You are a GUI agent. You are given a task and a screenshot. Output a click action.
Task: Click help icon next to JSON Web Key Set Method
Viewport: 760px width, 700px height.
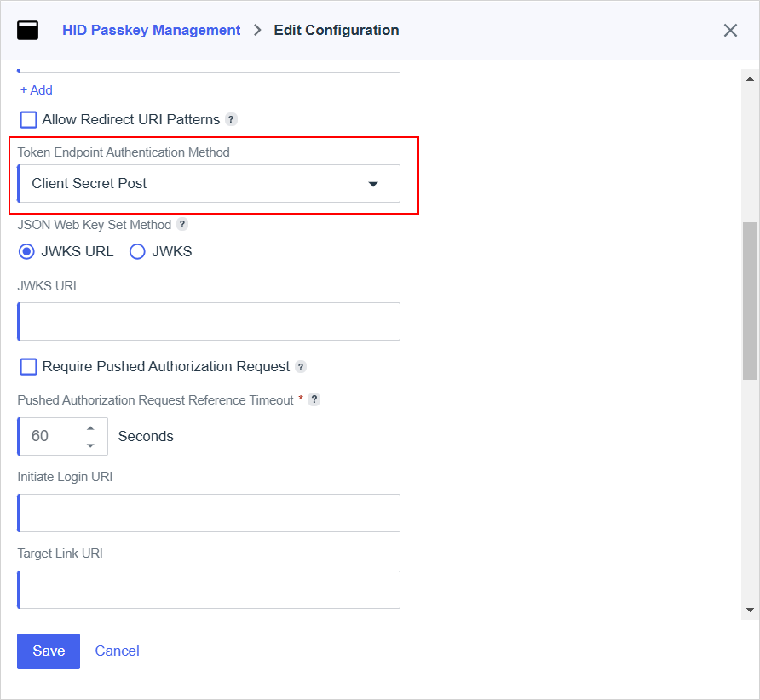182,225
